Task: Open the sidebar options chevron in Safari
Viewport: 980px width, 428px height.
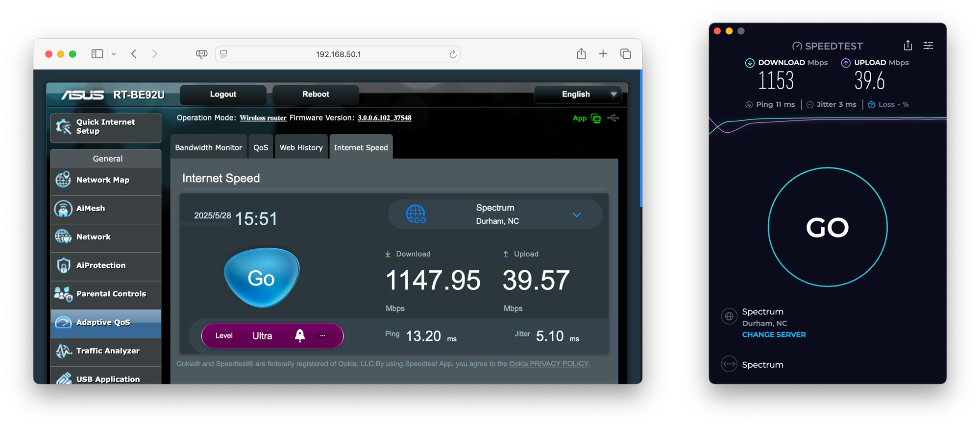Action: coord(114,54)
